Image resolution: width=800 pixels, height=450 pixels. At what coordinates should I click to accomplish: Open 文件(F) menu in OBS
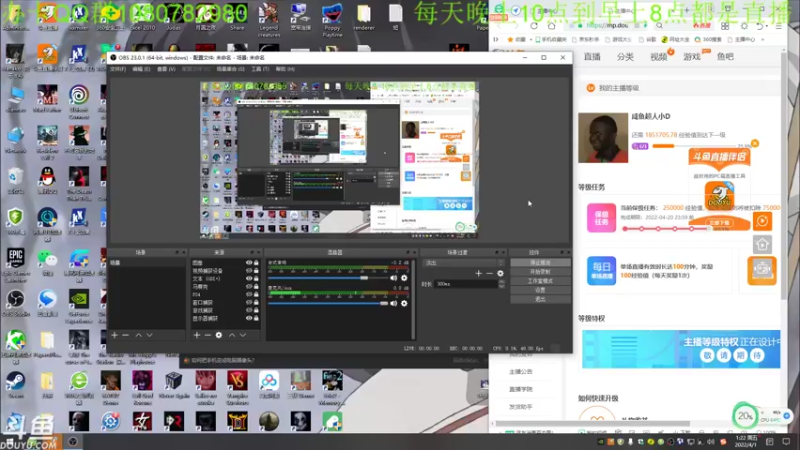point(118,69)
